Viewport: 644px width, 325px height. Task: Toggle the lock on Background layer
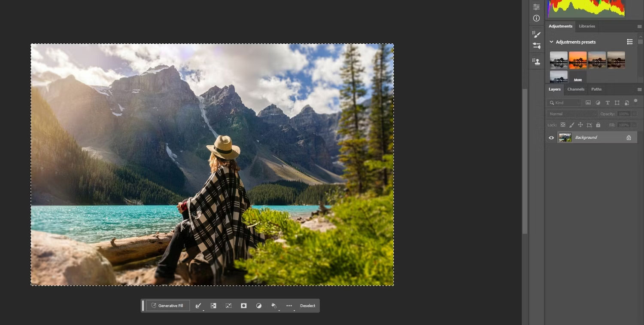629,138
